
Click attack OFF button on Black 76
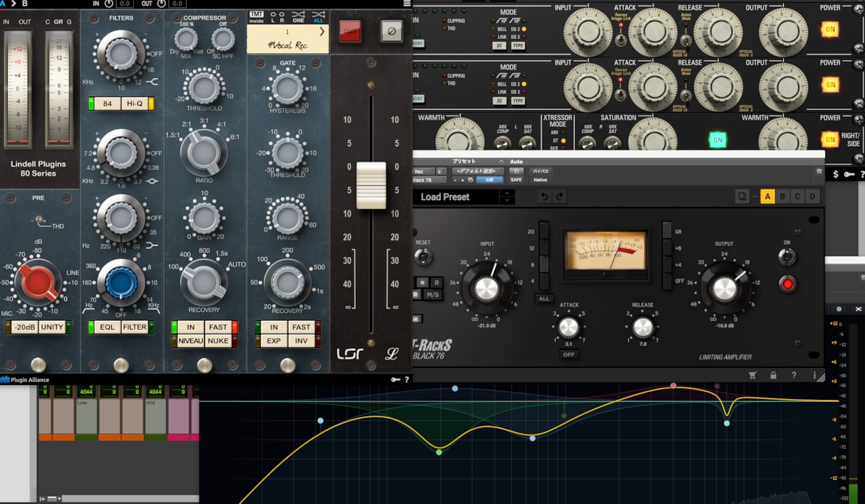pyautogui.click(x=569, y=354)
